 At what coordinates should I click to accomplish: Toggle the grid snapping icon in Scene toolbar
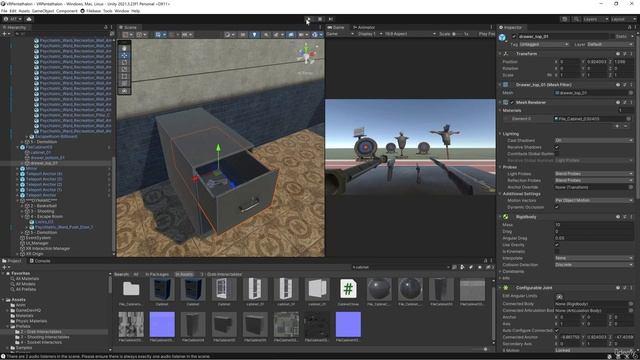tap(173, 35)
